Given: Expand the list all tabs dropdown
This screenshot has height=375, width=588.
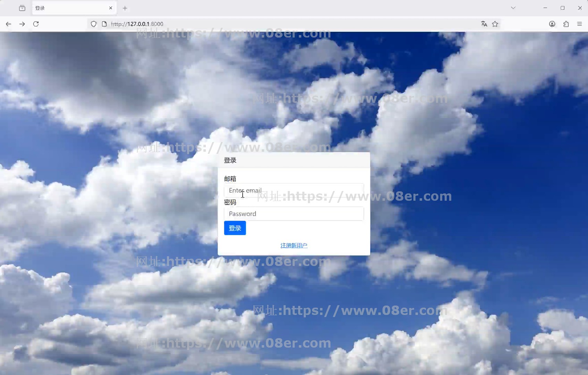Looking at the screenshot, I should tap(513, 8).
